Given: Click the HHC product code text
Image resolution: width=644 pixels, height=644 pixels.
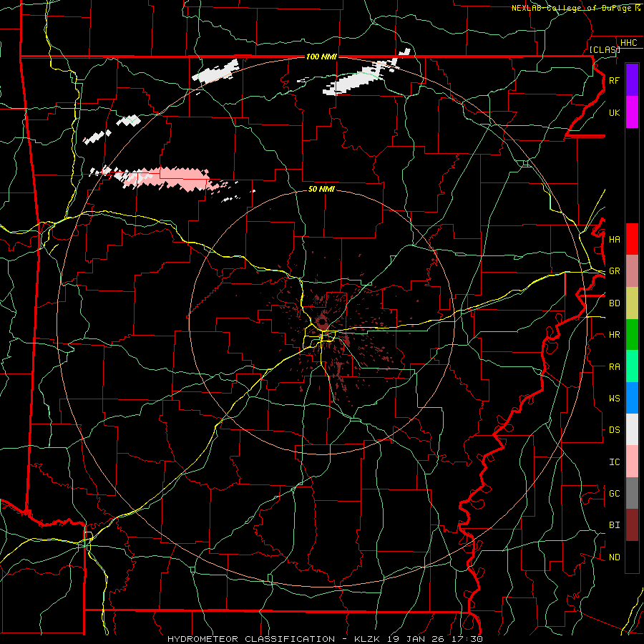Looking at the screenshot, I should [628, 43].
